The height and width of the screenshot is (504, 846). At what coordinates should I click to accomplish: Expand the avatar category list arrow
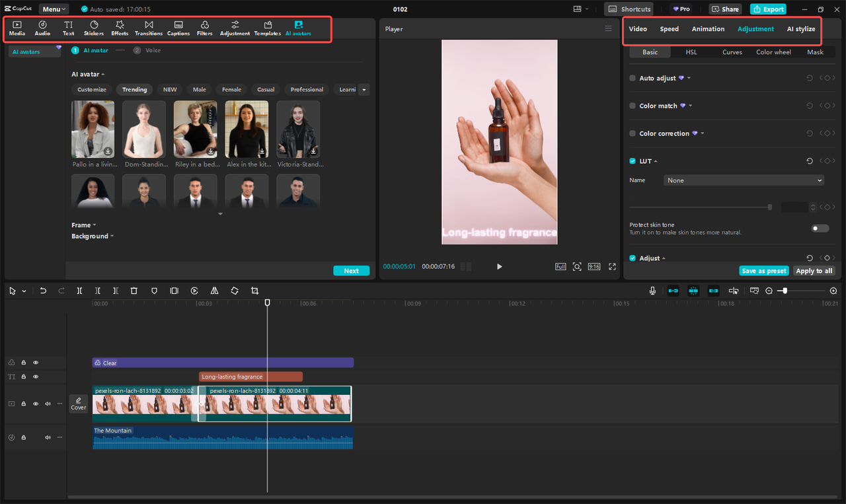(x=364, y=89)
